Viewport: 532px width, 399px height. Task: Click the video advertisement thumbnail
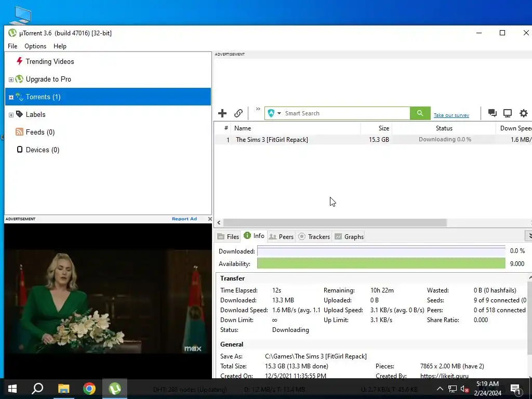pyautogui.click(x=108, y=301)
